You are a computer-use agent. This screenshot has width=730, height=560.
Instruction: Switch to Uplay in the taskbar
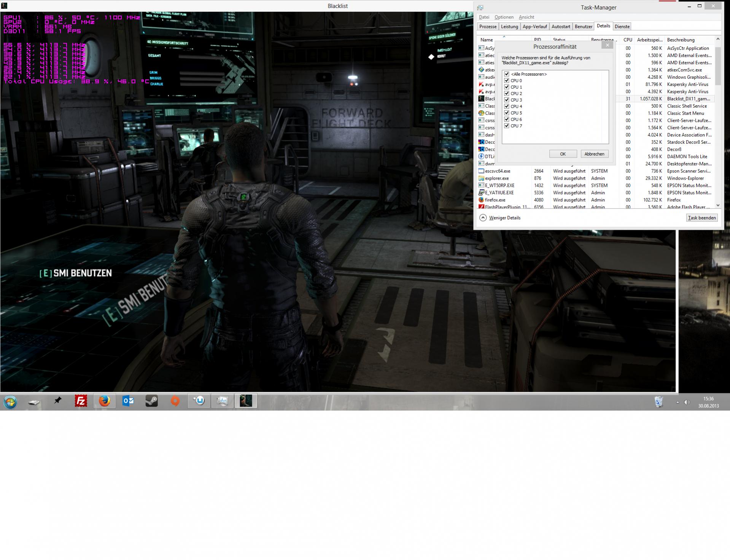coord(199,401)
